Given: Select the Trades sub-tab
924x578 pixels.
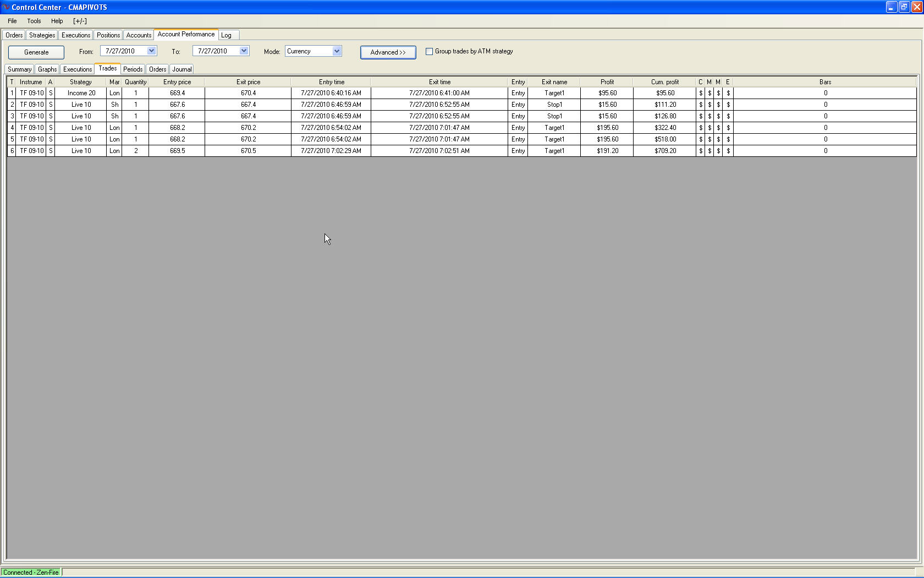Looking at the screenshot, I should coord(108,68).
